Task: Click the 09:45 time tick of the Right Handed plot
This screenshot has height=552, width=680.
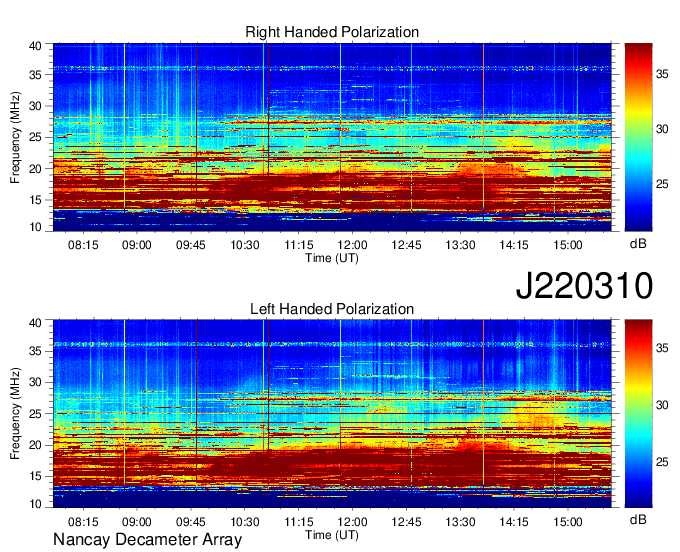Action: [190, 245]
